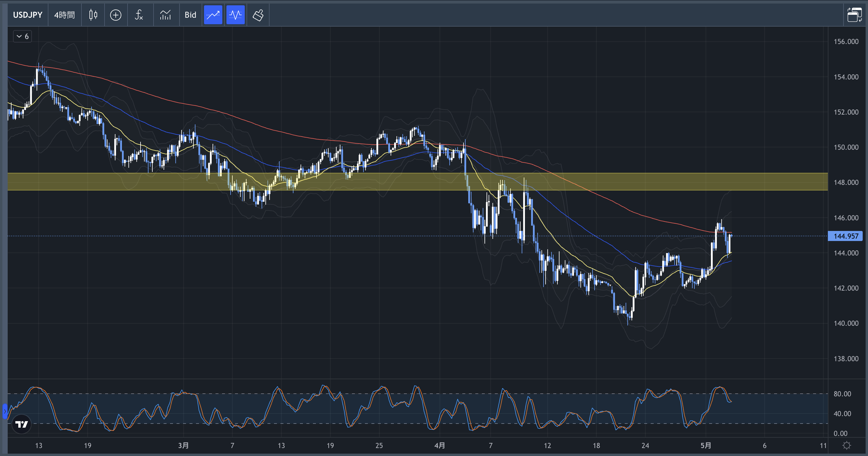Click the blue panel handle at left edge
868x456 pixels.
coord(5,411)
